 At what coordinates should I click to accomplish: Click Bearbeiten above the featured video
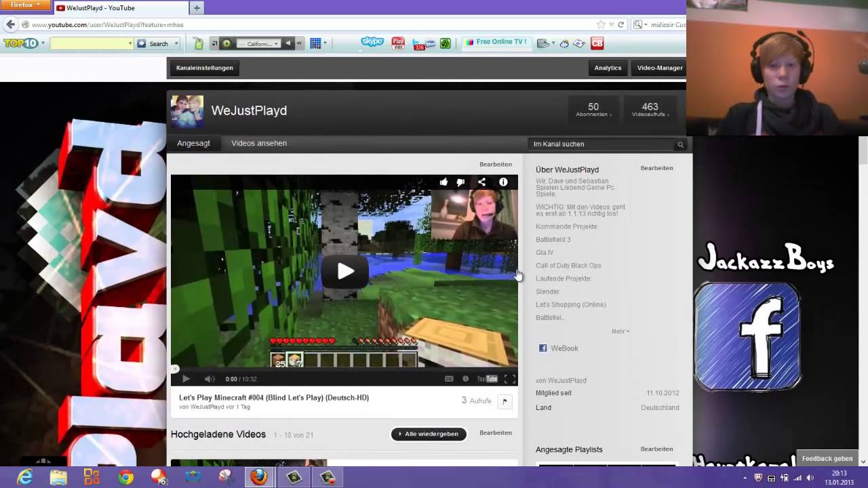pyautogui.click(x=496, y=164)
